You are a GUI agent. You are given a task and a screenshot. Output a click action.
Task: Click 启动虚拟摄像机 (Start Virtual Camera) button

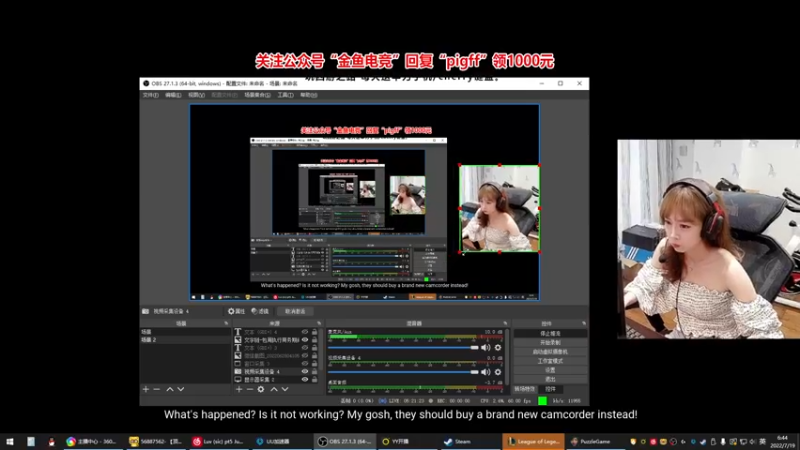point(550,352)
